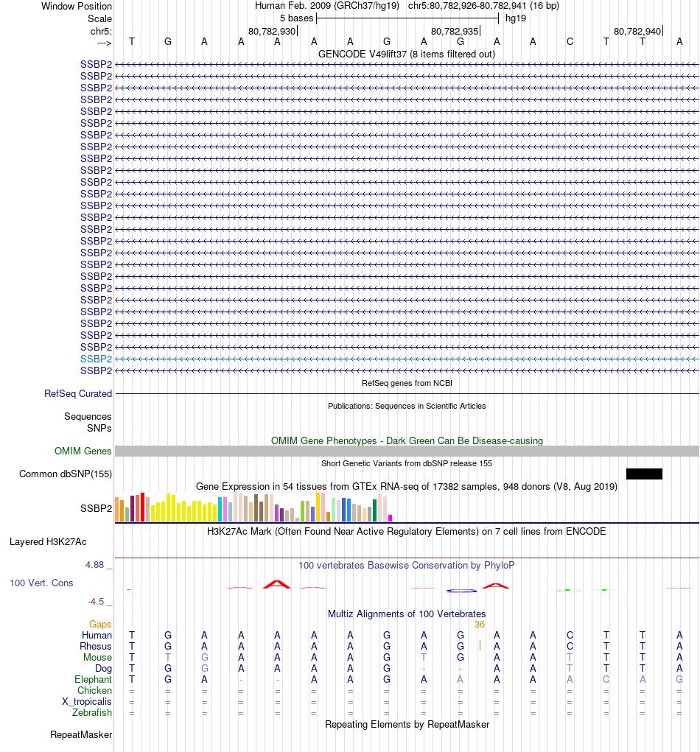The width and height of the screenshot is (700, 752).
Task: Click the Window Position label
Action: 77,6
